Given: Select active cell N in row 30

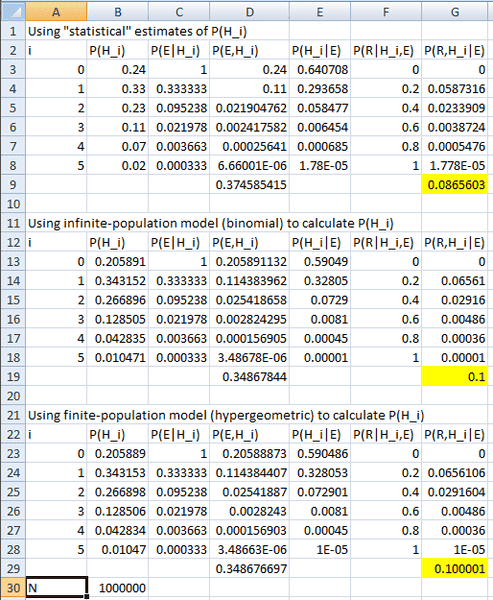Looking at the screenshot, I should pyautogui.click(x=56, y=588).
